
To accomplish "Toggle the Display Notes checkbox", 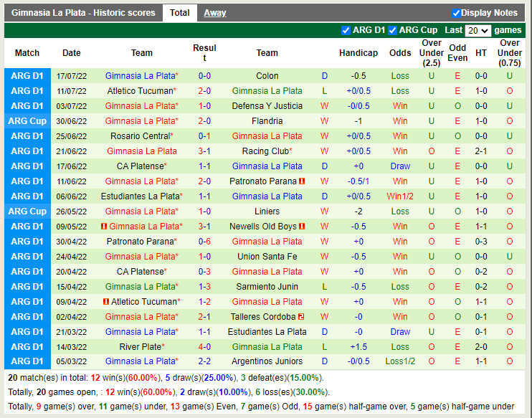I will pyautogui.click(x=456, y=13).
